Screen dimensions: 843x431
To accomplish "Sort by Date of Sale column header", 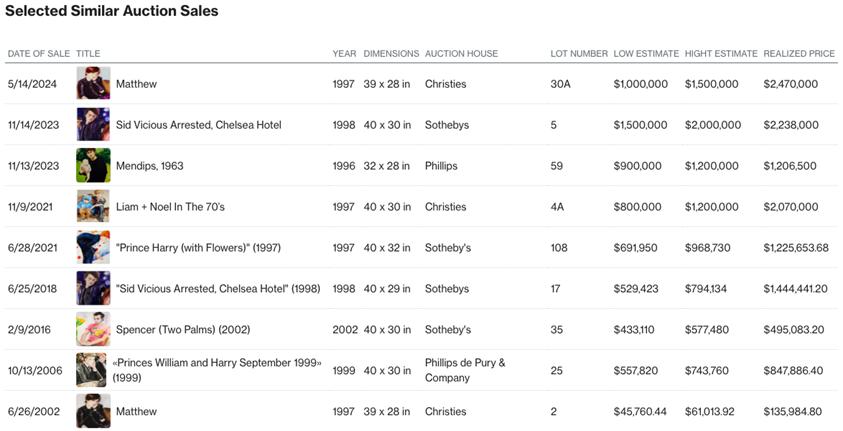I will coord(38,54).
